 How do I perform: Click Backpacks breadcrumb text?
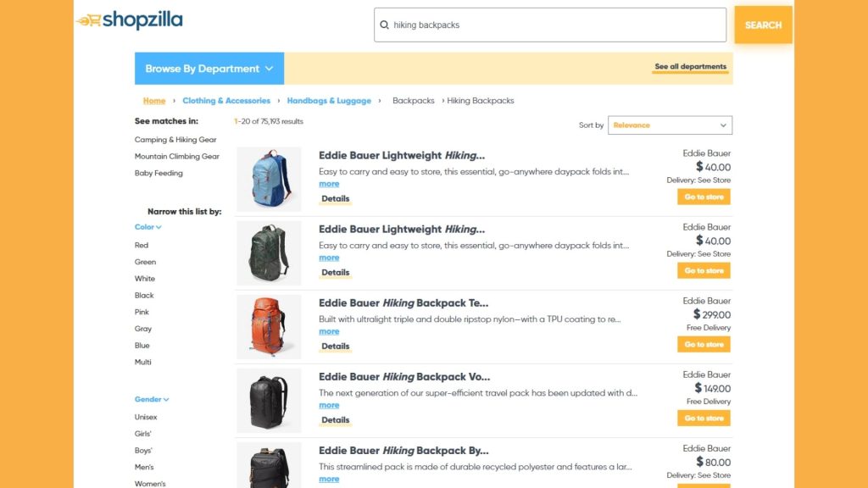pyautogui.click(x=414, y=101)
